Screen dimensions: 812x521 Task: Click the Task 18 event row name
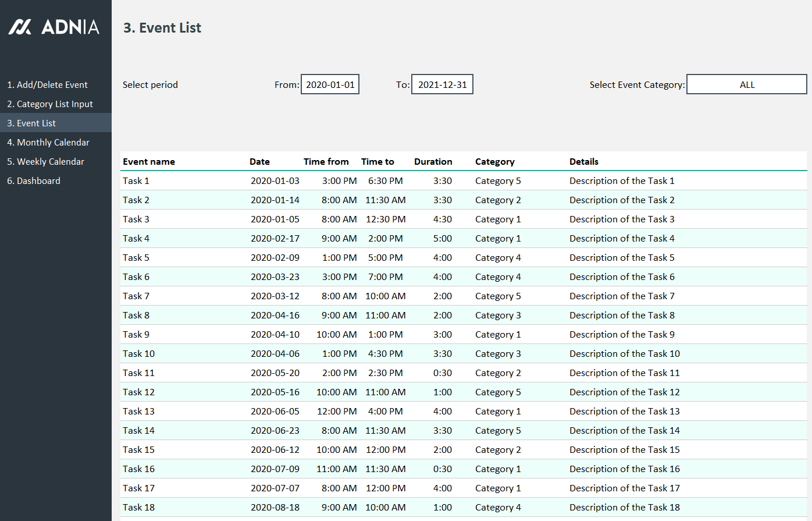tap(138, 507)
